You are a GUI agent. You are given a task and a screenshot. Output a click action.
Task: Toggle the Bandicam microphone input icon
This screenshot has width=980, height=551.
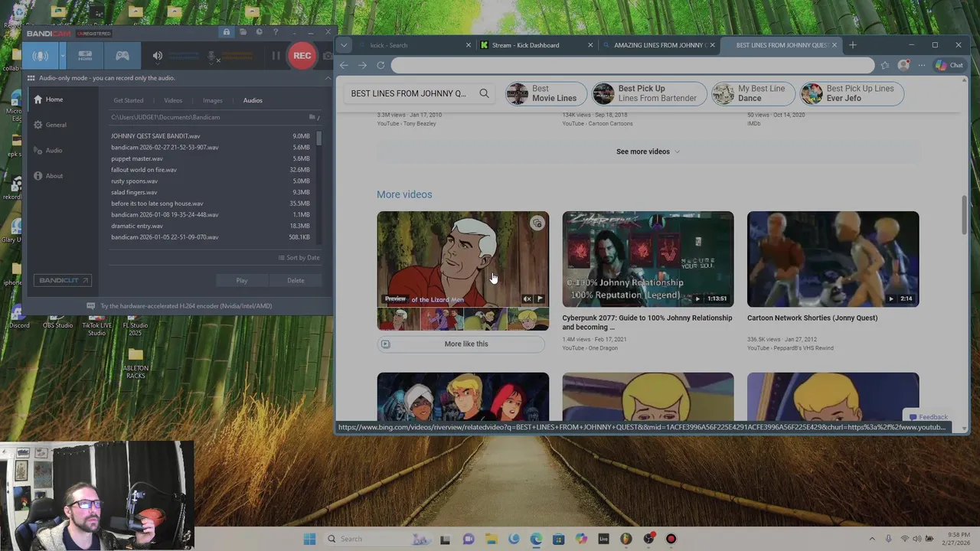[x=214, y=56]
